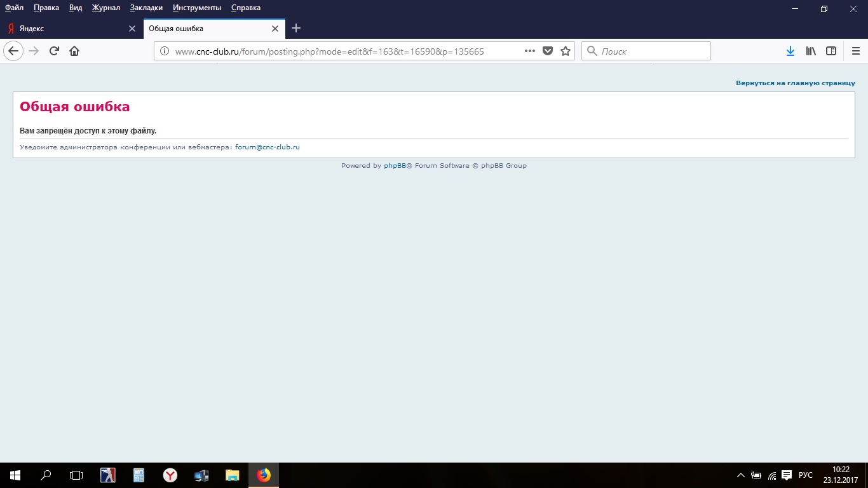
Task: Switch the РУС input language
Action: click(806, 475)
